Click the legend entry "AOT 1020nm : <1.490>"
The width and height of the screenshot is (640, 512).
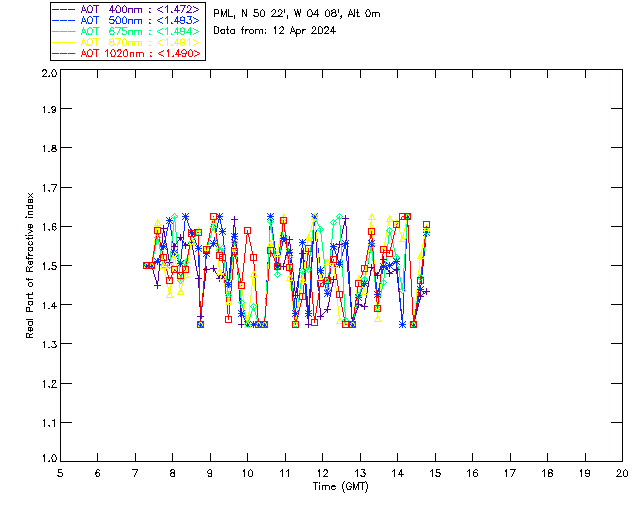[127, 53]
